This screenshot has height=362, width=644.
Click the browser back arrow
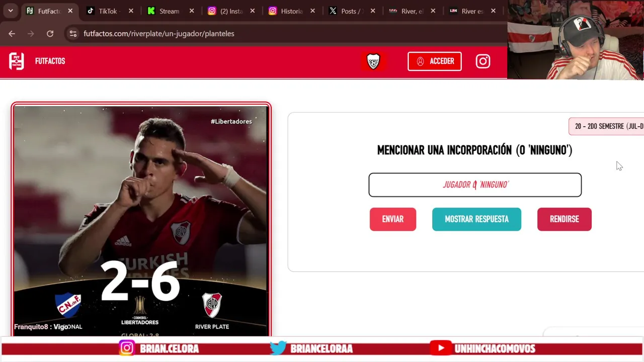pyautogui.click(x=12, y=34)
